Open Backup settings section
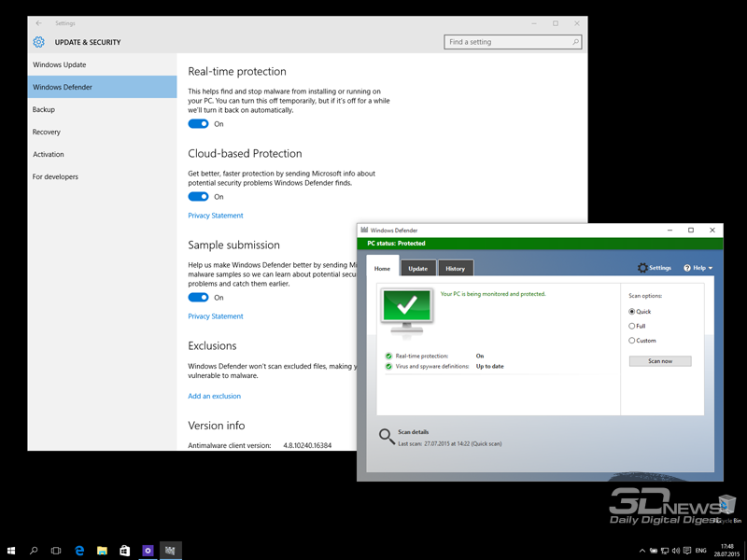 pyautogui.click(x=102, y=109)
